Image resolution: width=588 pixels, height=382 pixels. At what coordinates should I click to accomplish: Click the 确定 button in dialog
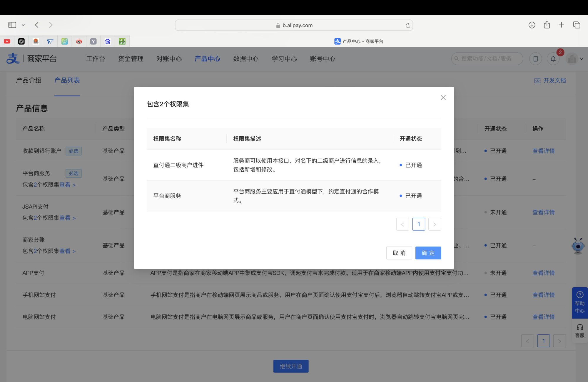pyautogui.click(x=428, y=253)
